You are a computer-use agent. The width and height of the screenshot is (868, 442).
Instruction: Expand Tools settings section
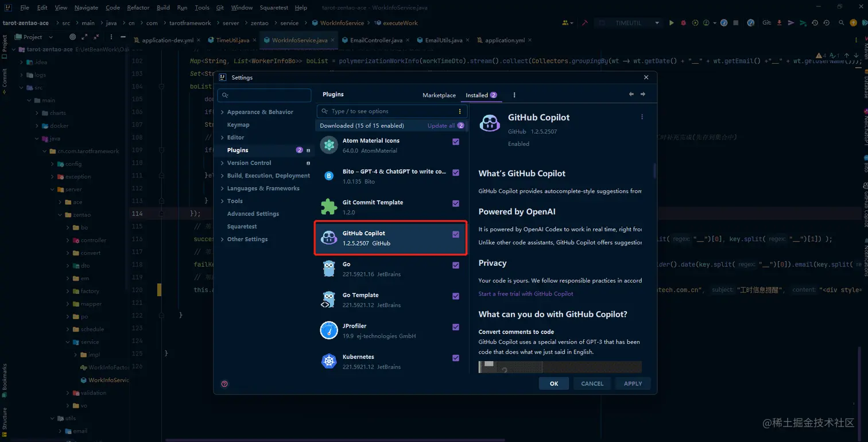pyautogui.click(x=222, y=201)
